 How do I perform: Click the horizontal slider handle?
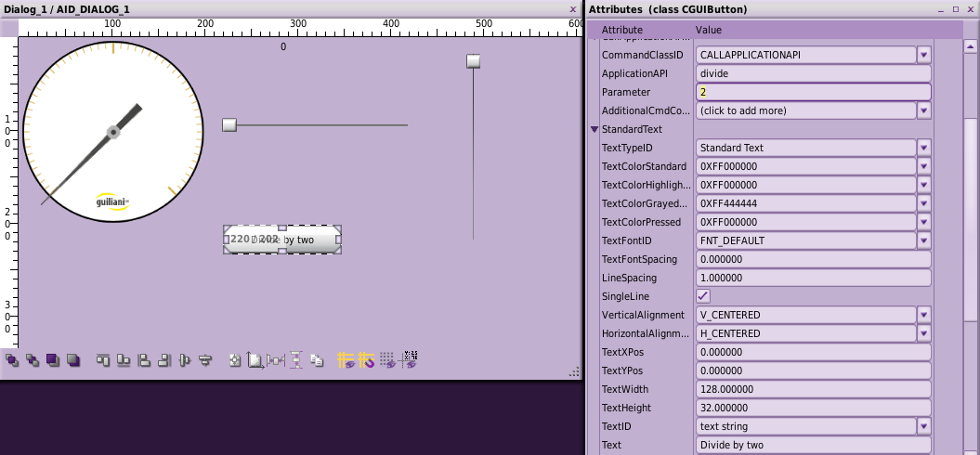[229, 125]
